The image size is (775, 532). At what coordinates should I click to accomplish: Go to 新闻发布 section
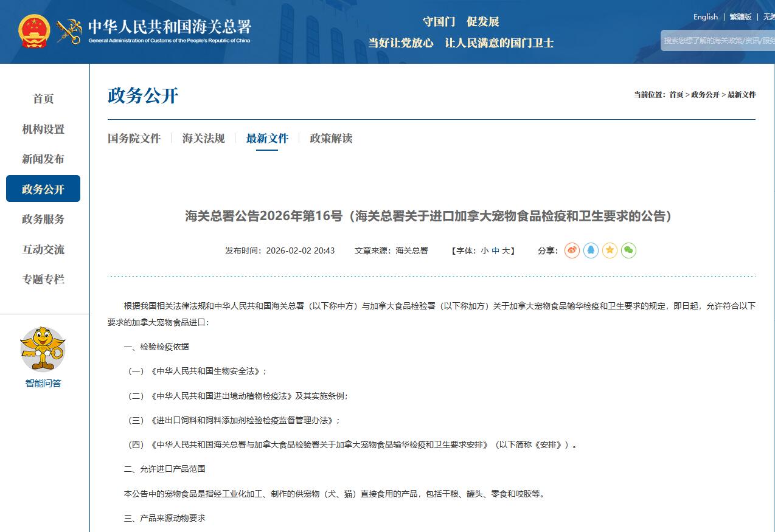tap(43, 159)
